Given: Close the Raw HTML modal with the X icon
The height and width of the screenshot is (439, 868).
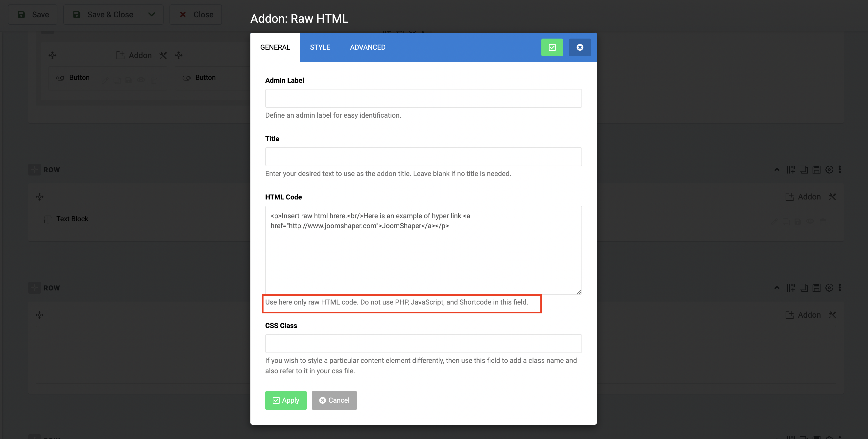Looking at the screenshot, I should click(579, 47).
